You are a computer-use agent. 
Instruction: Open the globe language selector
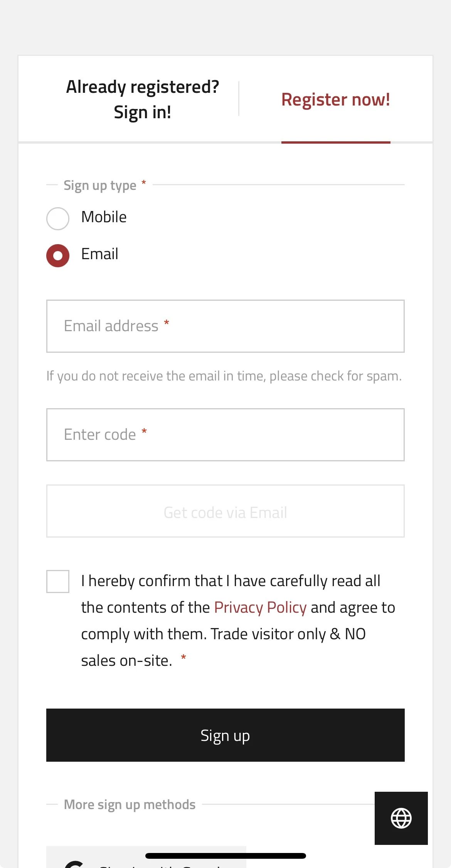(401, 818)
